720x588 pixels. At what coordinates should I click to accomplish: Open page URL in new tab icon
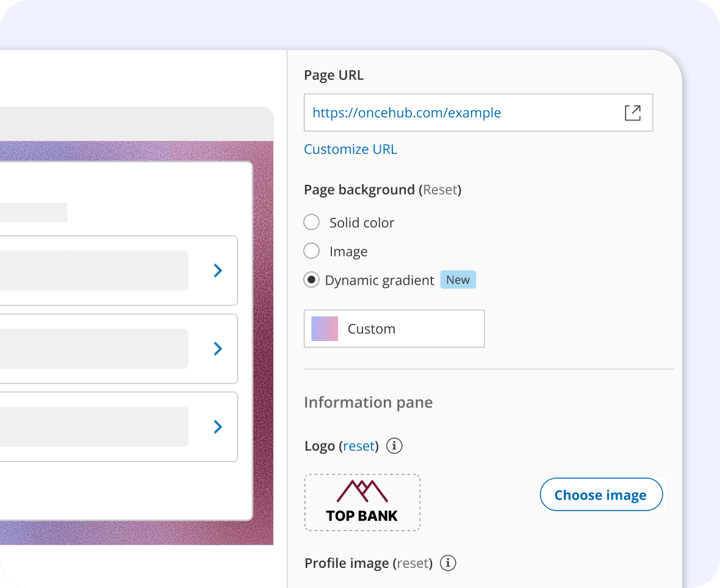(x=633, y=113)
